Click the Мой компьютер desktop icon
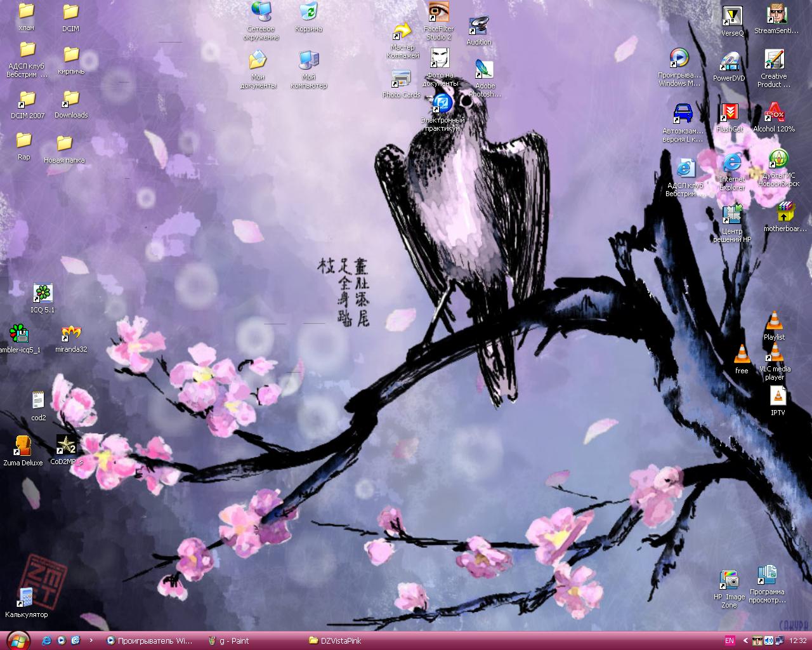Screen dimensions: 812x650 (x=308, y=62)
